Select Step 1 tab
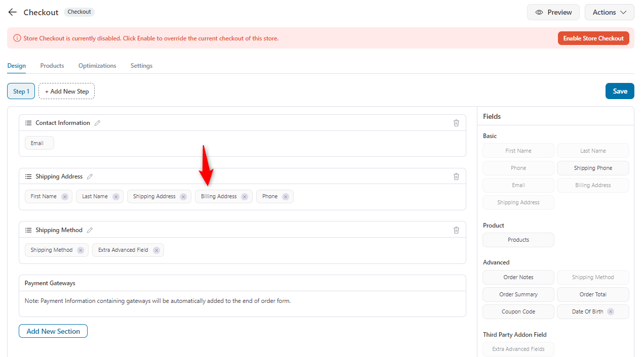 [21, 91]
